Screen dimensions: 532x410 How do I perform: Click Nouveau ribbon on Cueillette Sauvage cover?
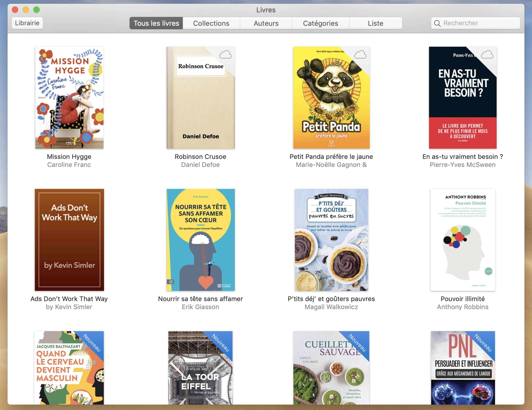(x=357, y=343)
